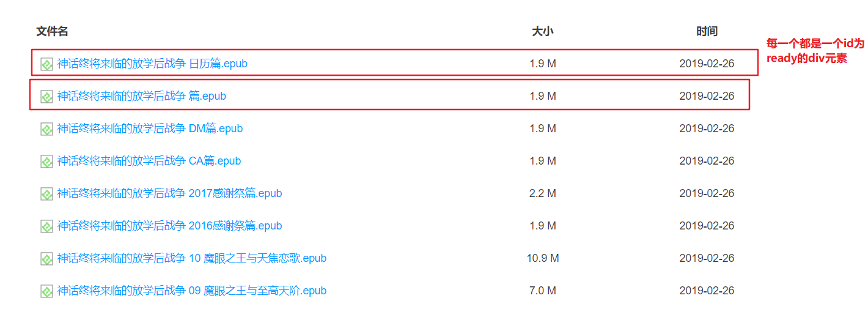Click epub file icon beside DM篇.epub
This screenshot has height=309, width=868.
[x=46, y=129]
